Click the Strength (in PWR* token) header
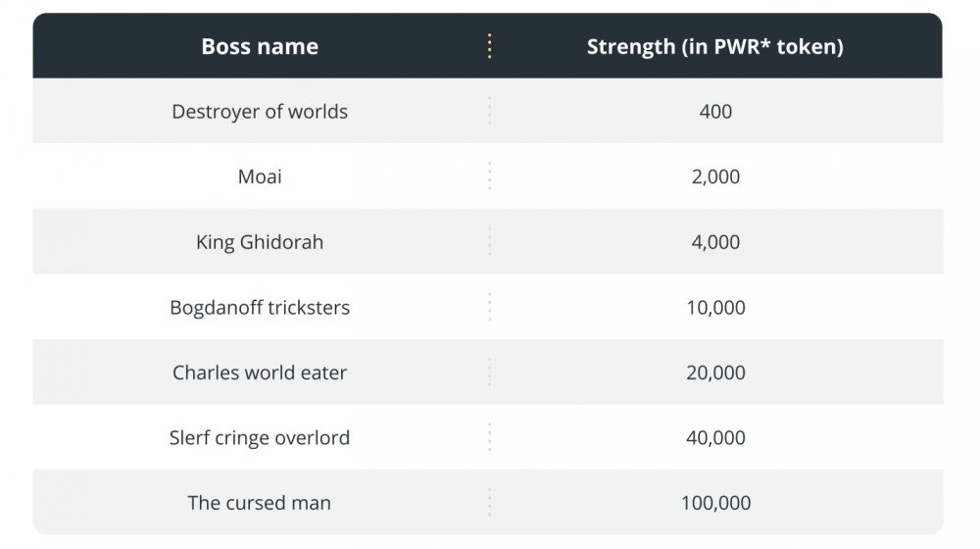 (715, 46)
